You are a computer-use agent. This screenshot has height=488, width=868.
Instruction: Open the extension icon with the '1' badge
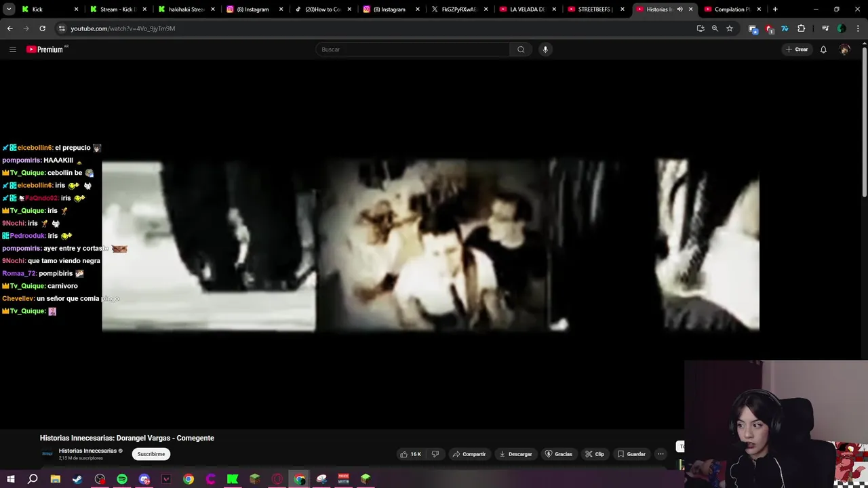768,28
